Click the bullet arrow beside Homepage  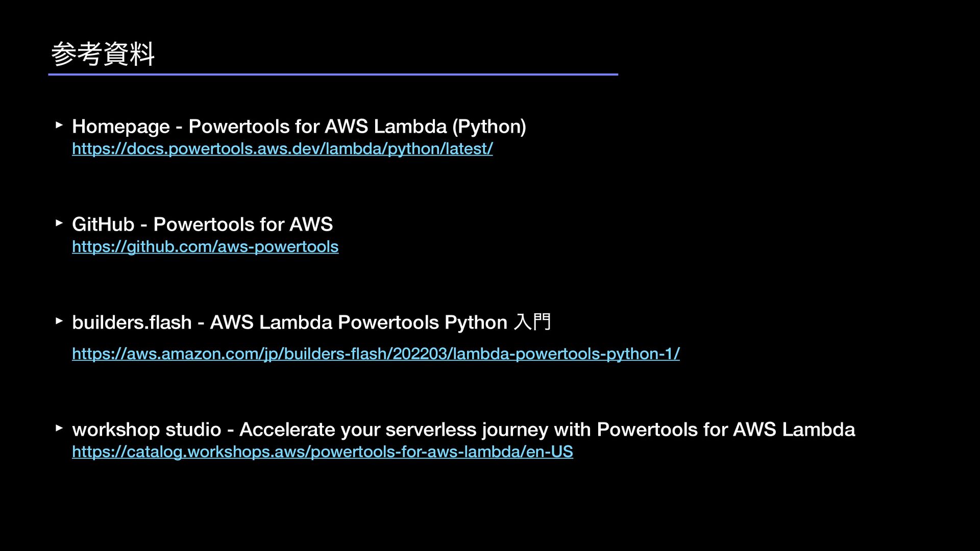(x=59, y=124)
